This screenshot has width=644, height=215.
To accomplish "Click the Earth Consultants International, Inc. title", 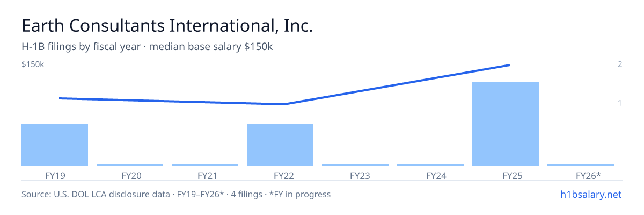I will click(x=167, y=26).
